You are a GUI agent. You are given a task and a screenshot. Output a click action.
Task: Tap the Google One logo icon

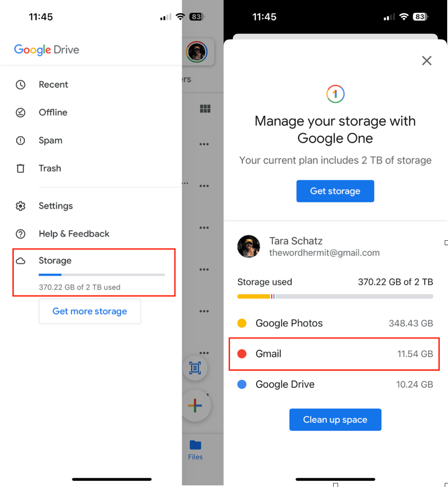pyautogui.click(x=335, y=94)
